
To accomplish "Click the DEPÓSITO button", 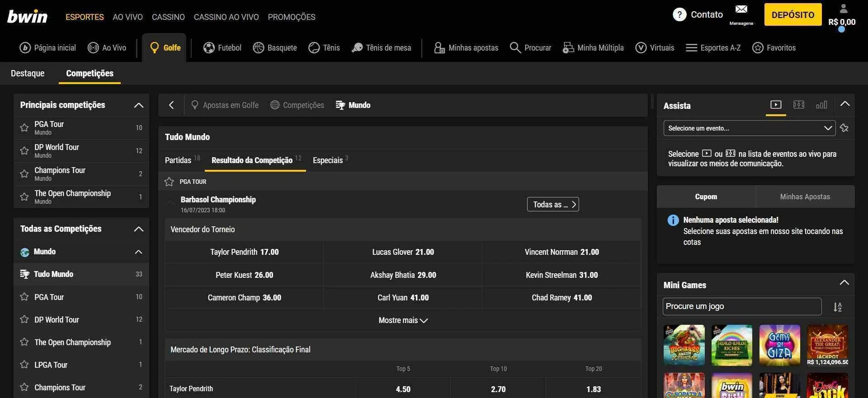I will 793,15.
